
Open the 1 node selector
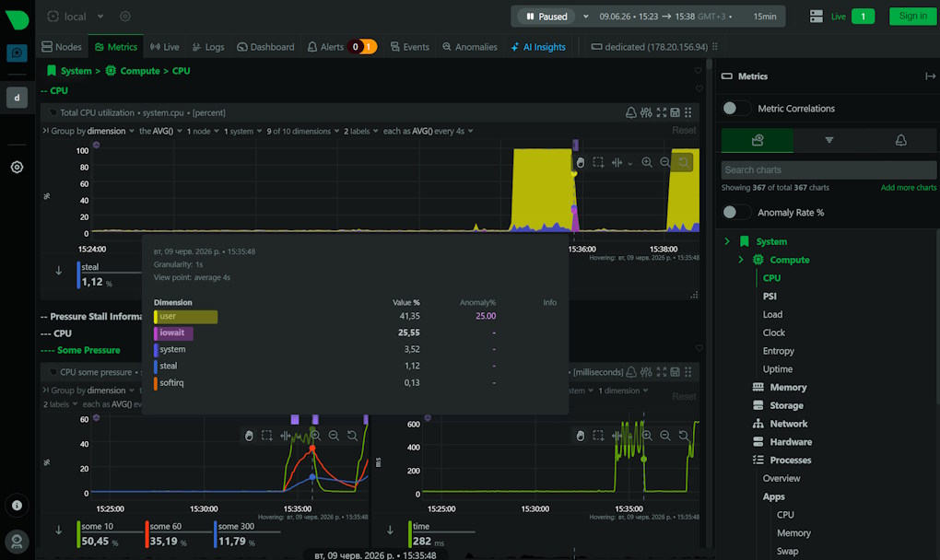tap(203, 131)
